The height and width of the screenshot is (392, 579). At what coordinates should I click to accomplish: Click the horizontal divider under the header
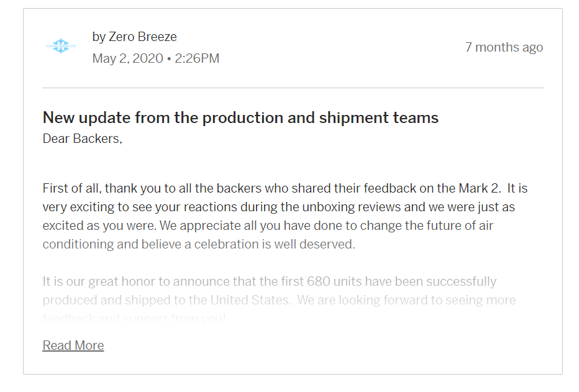pyautogui.click(x=293, y=88)
